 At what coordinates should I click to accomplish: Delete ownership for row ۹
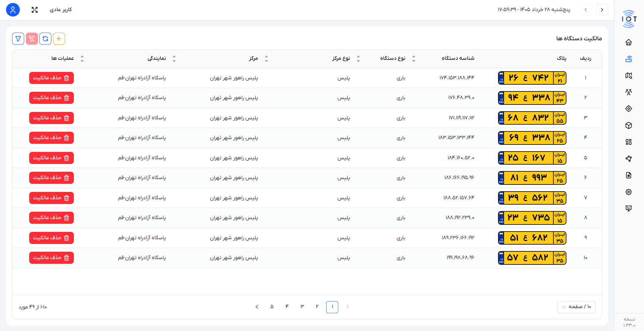pos(51,238)
